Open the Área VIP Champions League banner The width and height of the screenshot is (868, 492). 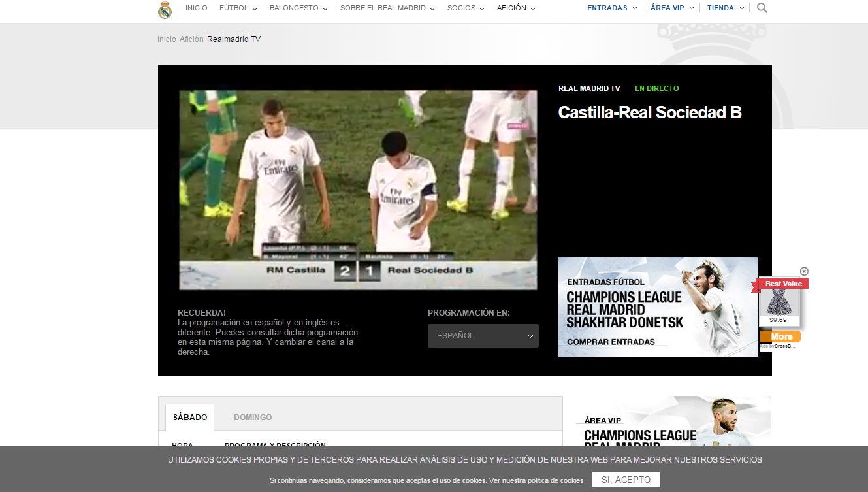point(673,421)
